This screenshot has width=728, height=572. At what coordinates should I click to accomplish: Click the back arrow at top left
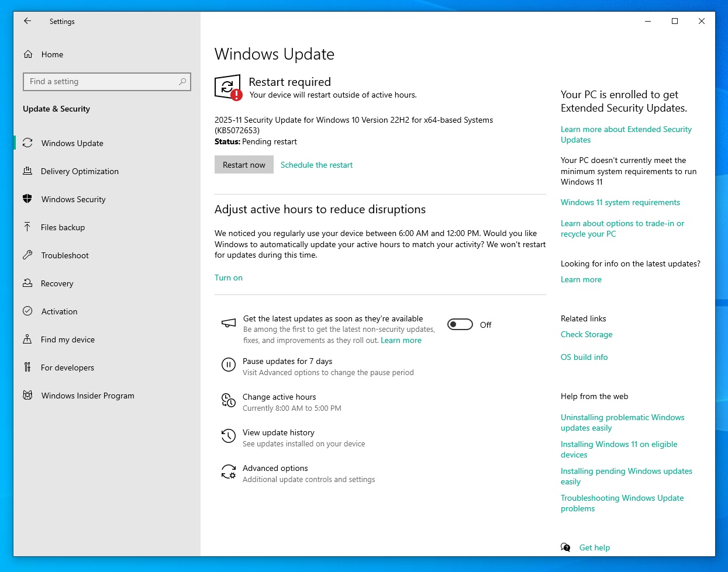[x=27, y=21]
